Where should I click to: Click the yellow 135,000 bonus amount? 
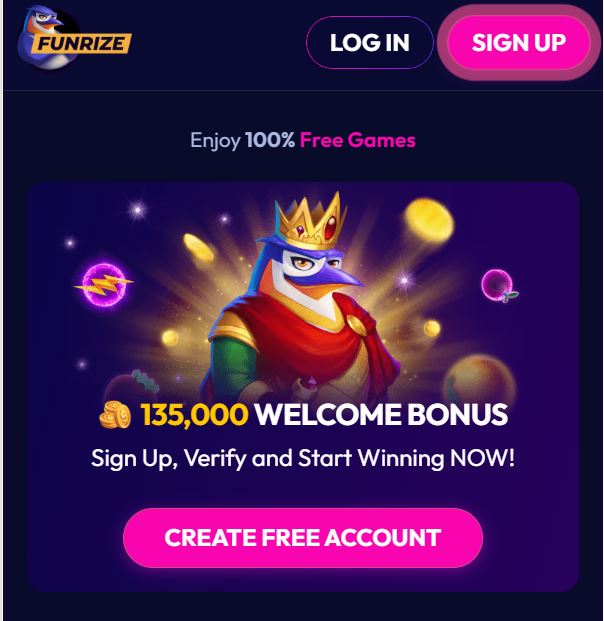[x=194, y=415]
